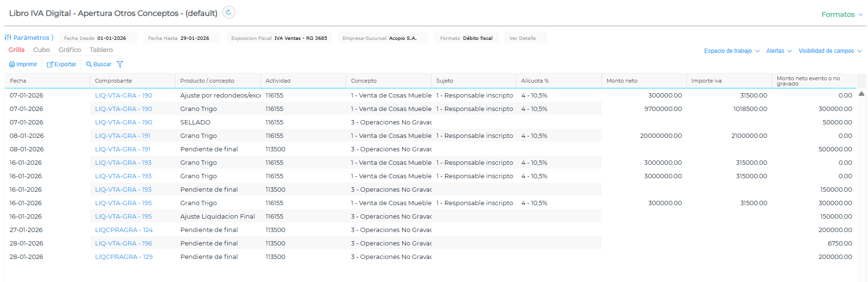The width and height of the screenshot is (868, 282).
Task: Click the Imprimir printer icon
Action: click(x=12, y=64)
